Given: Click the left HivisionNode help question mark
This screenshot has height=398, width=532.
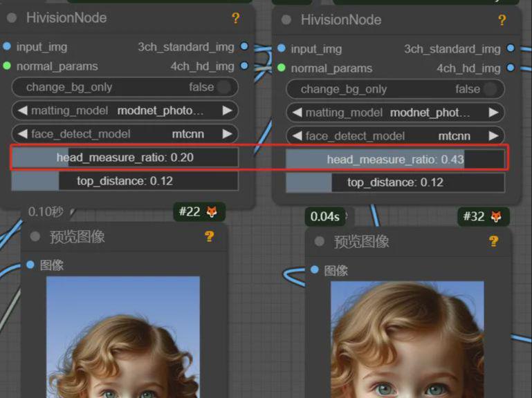Looking at the screenshot, I should [x=236, y=19].
